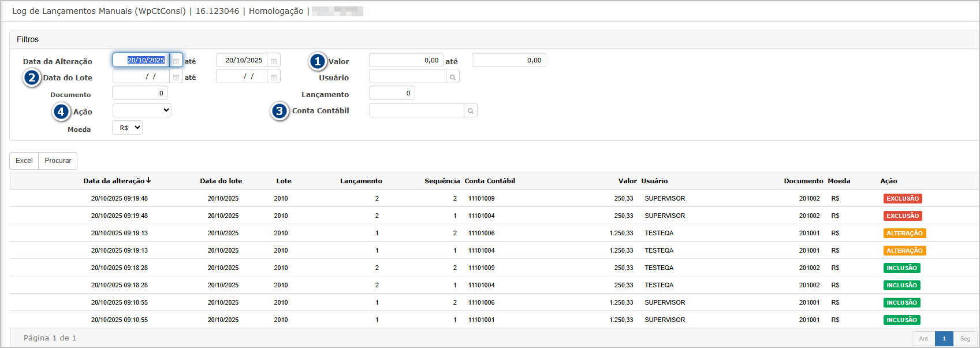Focus the Documento filter input field

pos(140,93)
